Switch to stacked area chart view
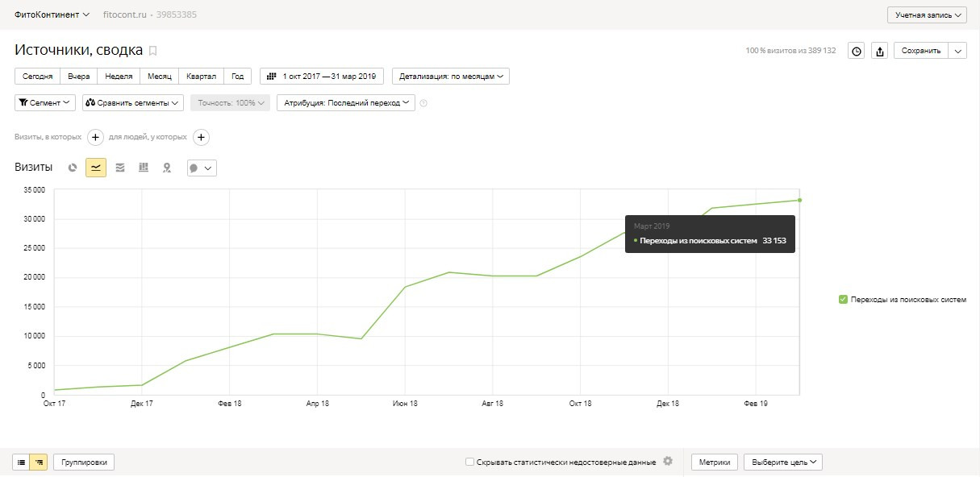This screenshot has width=980, height=477. click(x=120, y=168)
